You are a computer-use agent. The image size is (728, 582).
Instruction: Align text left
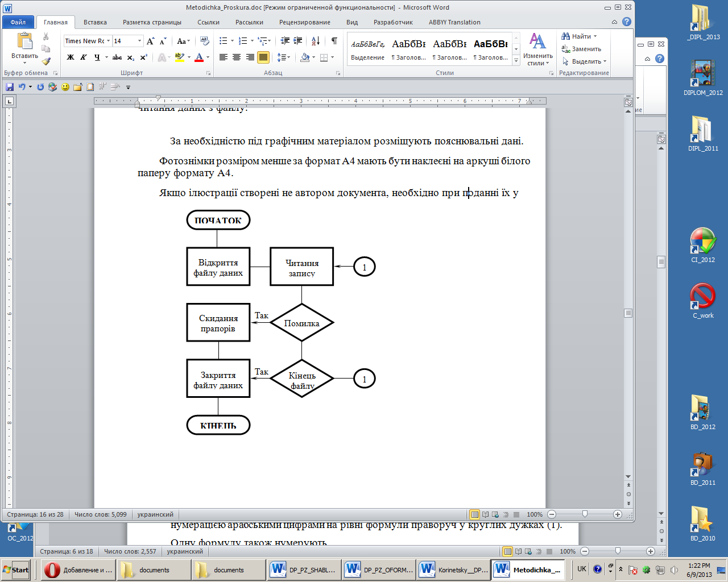click(224, 57)
